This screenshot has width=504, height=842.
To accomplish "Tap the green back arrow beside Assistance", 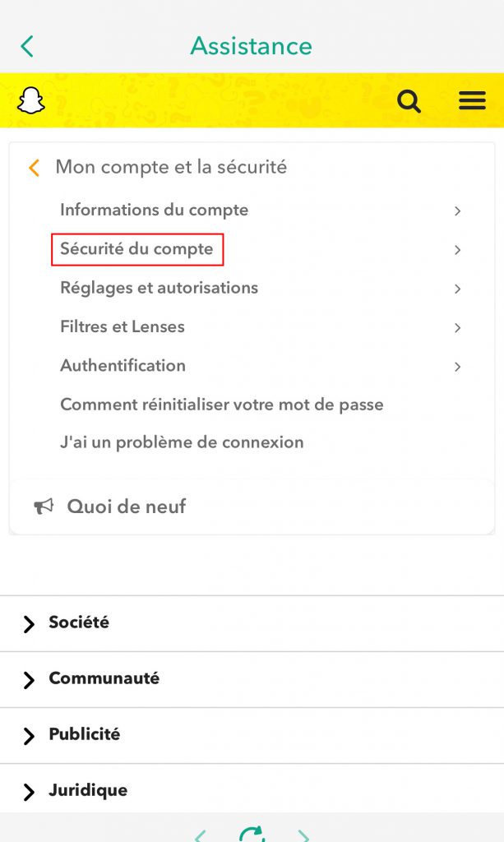I will pyautogui.click(x=27, y=46).
